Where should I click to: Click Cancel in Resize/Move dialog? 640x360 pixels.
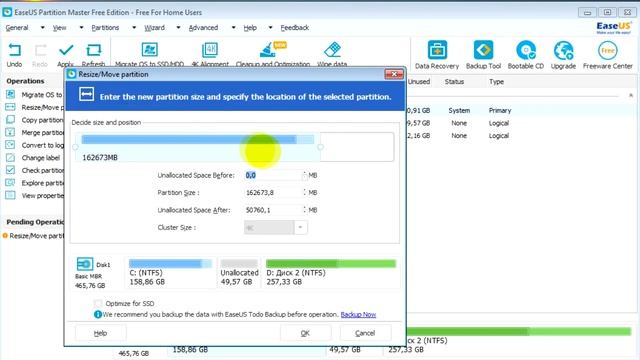point(365,333)
